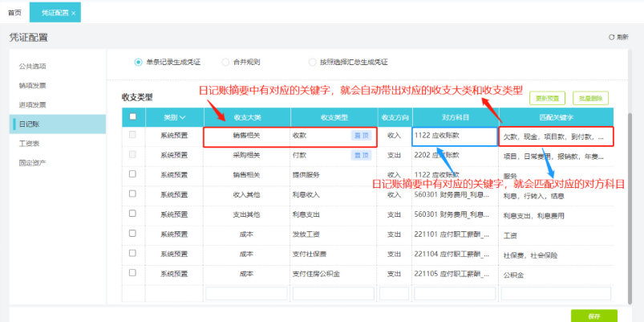This screenshot has width=644, height=322.
Task: Open 进项发票 in the sidebar
Action: [x=32, y=105]
